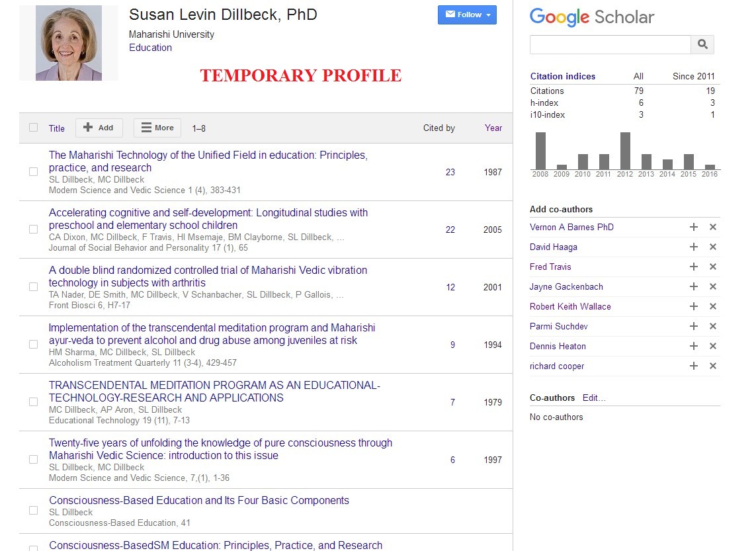756x551 pixels.
Task: Check the box for Accelerating cognitive and self-development
Action: pos(33,229)
